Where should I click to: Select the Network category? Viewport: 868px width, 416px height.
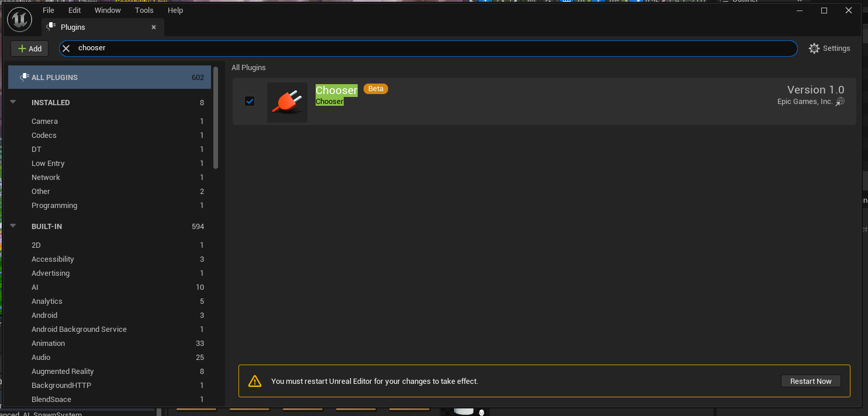(x=109, y=177)
